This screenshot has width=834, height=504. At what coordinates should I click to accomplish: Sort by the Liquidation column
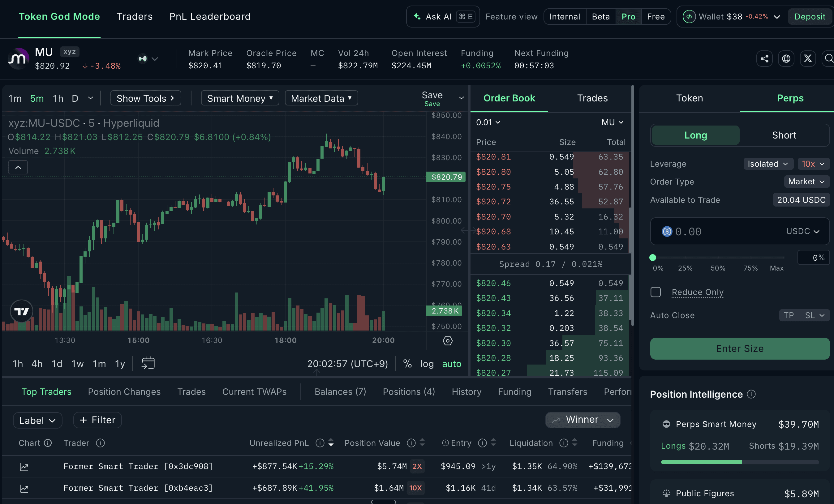pyautogui.click(x=574, y=443)
